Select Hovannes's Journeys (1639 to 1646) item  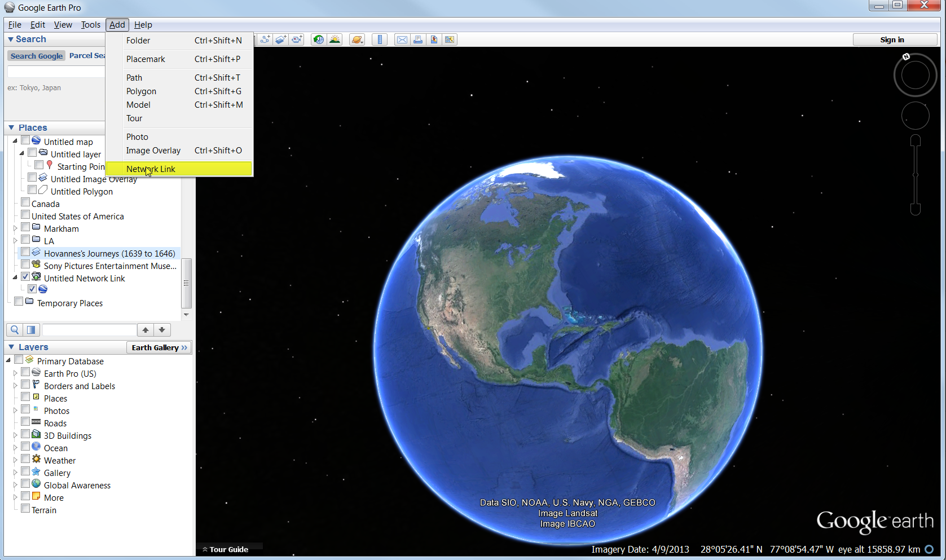[109, 254]
